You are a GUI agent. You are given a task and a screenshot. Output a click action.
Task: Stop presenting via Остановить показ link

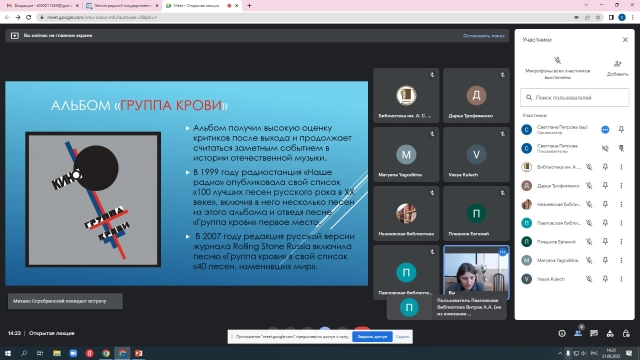click(x=484, y=36)
